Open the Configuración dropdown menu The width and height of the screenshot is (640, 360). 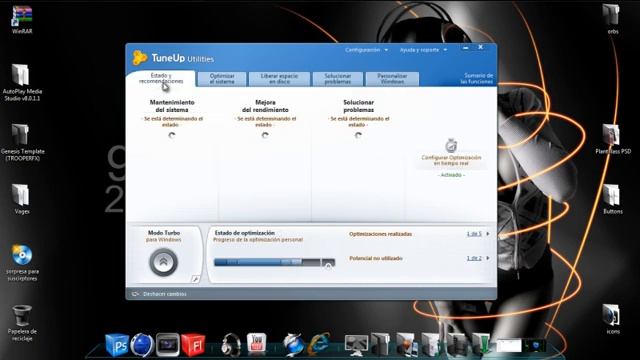tap(366, 50)
